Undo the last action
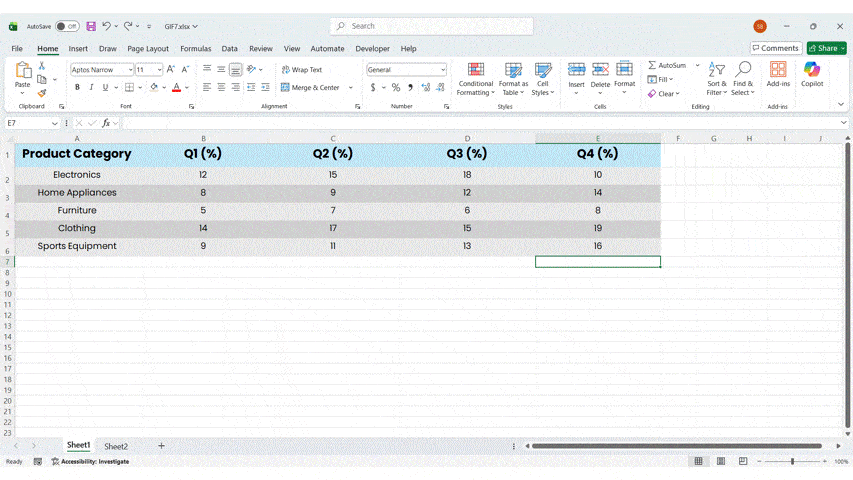 click(x=107, y=26)
